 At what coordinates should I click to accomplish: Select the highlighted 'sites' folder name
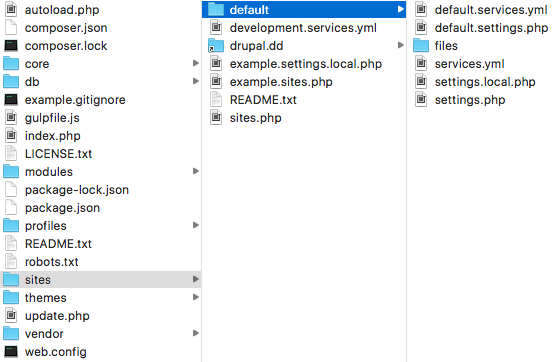tap(38, 280)
